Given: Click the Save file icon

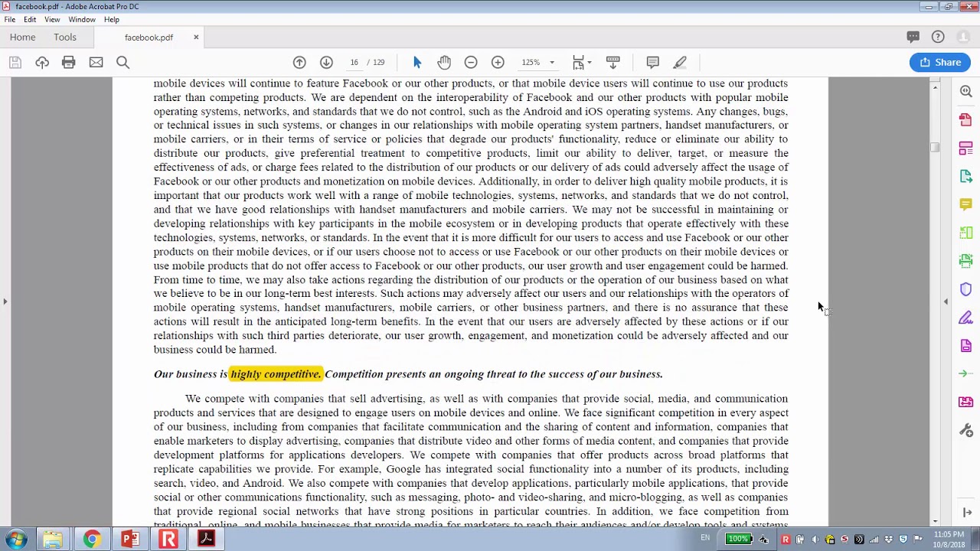Looking at the screenshot, I should coord(15,62).
